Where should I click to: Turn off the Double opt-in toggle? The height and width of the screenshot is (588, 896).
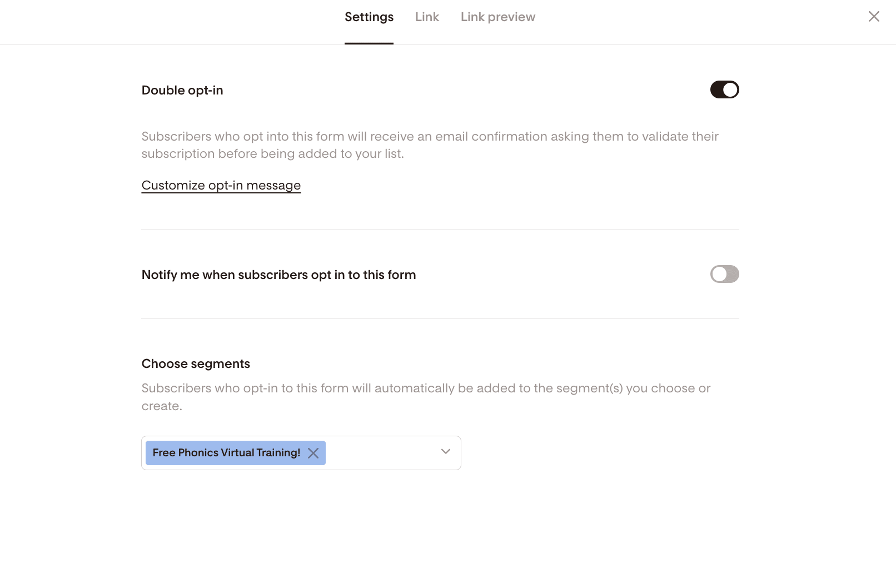click(724, 89)
